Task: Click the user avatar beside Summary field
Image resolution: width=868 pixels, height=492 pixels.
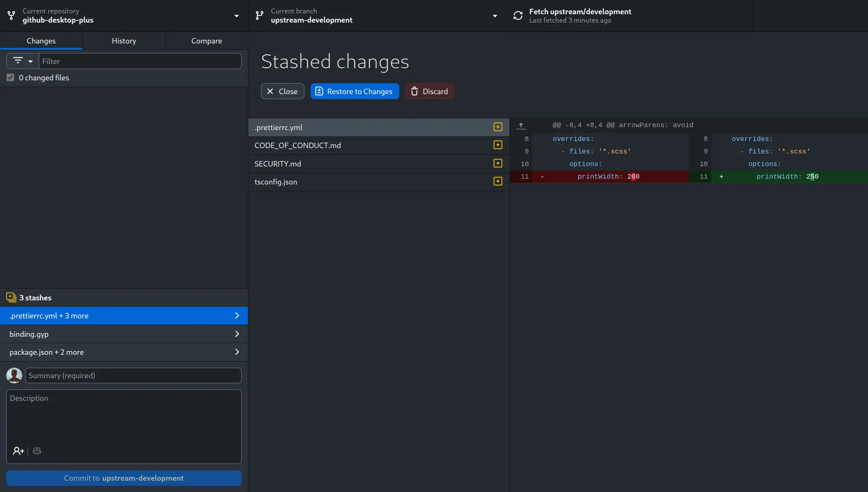Action: click(14, 375)
